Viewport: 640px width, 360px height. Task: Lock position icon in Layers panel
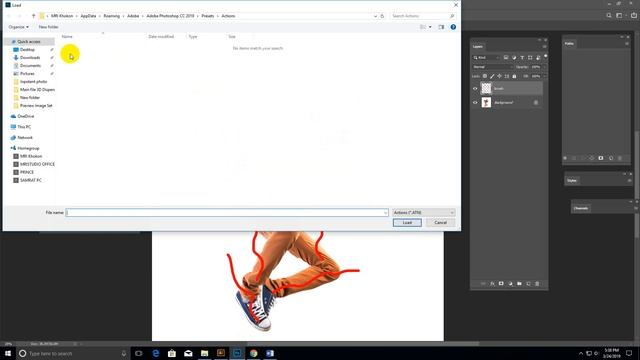(x=499, y=76)
